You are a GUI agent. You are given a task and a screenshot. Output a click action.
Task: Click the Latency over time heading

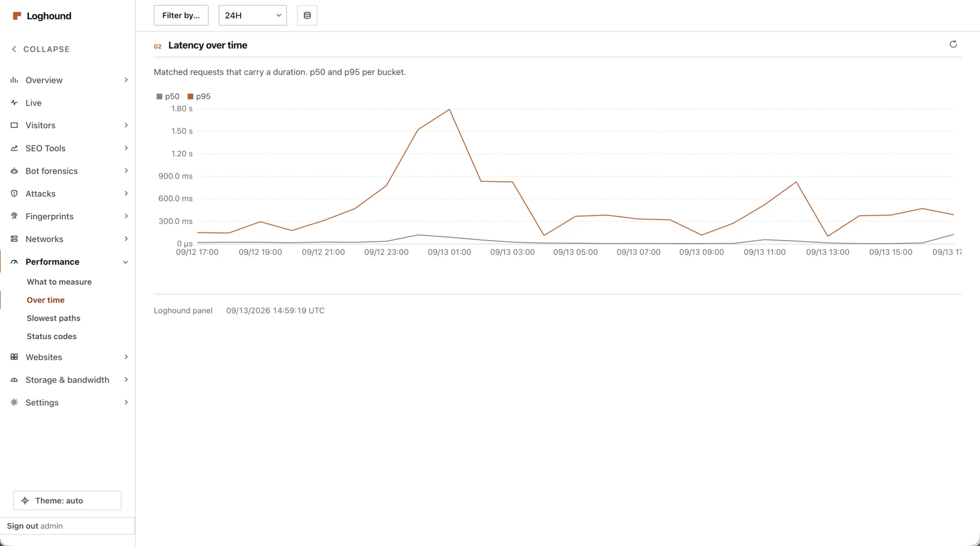pyautogui.click(x=208, y=45)
